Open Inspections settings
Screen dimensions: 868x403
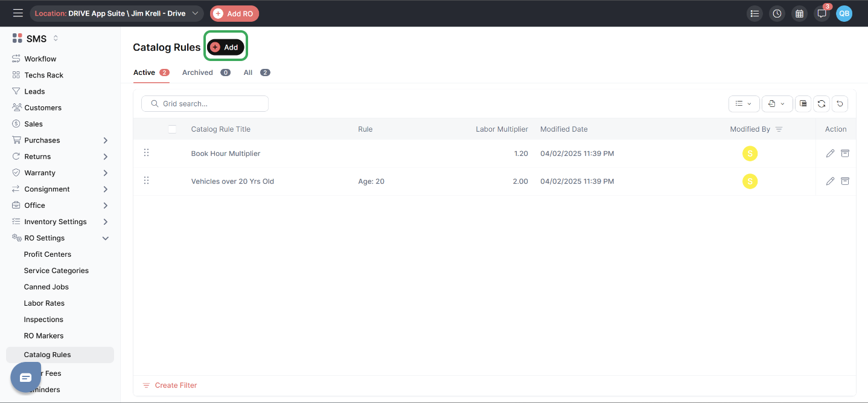pos(43,320)
